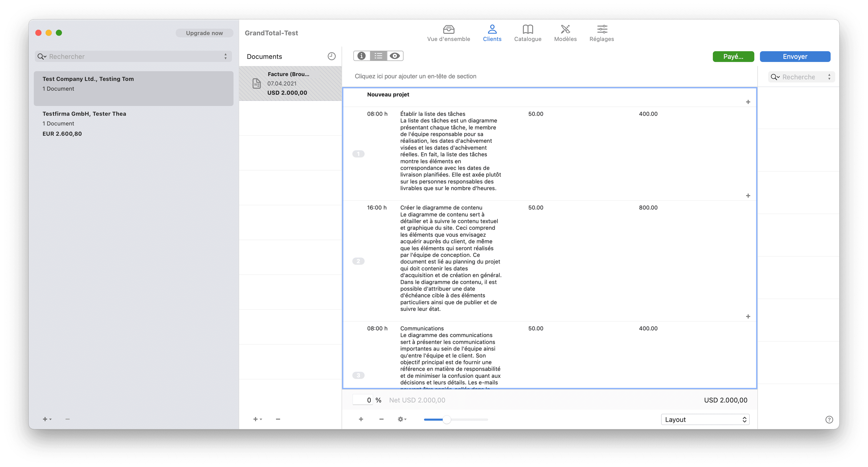Remove selected document with minus icon
The height and width of the screenshot is (467, 868).
pos(278,419)
